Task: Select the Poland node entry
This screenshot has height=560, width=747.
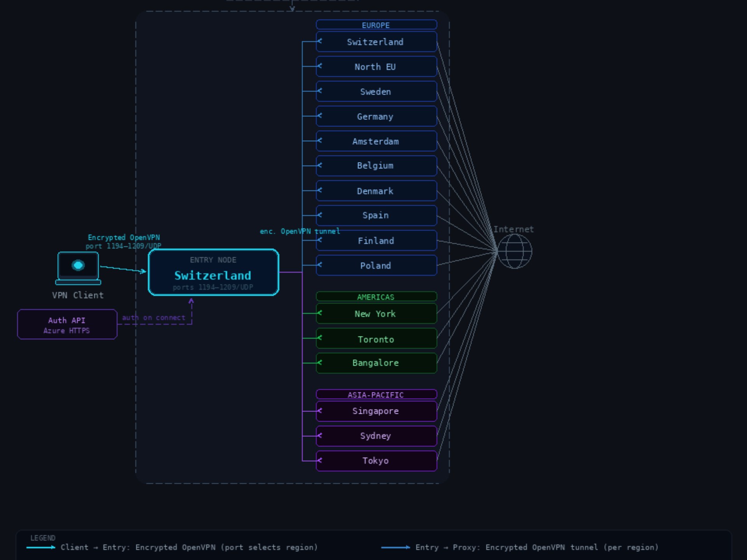Action: tap(375, 266)
